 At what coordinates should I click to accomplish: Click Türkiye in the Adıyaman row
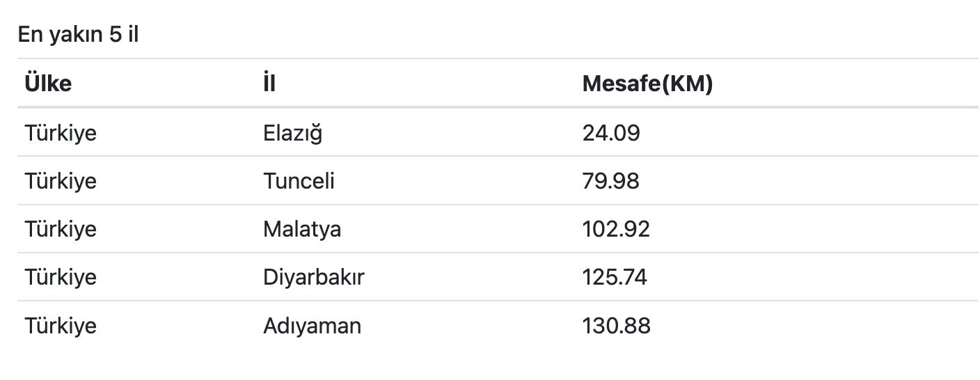61,326
